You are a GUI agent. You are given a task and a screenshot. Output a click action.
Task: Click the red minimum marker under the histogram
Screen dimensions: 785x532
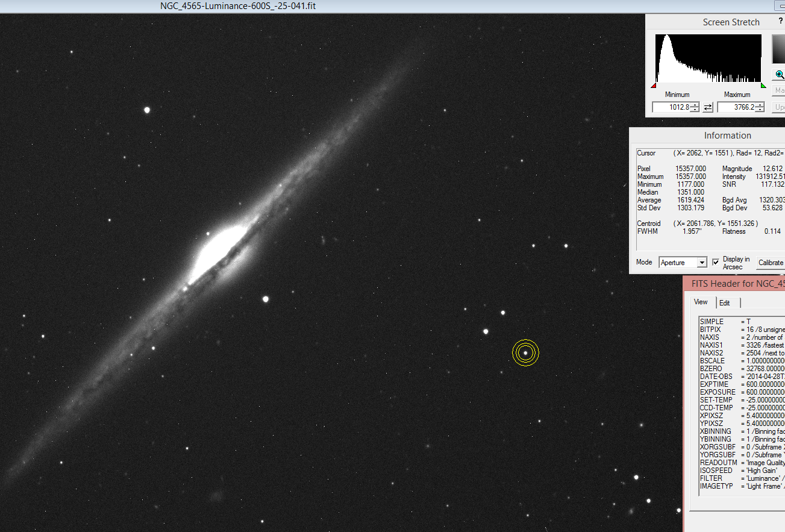pyautogui.click(x=654, y=86)
